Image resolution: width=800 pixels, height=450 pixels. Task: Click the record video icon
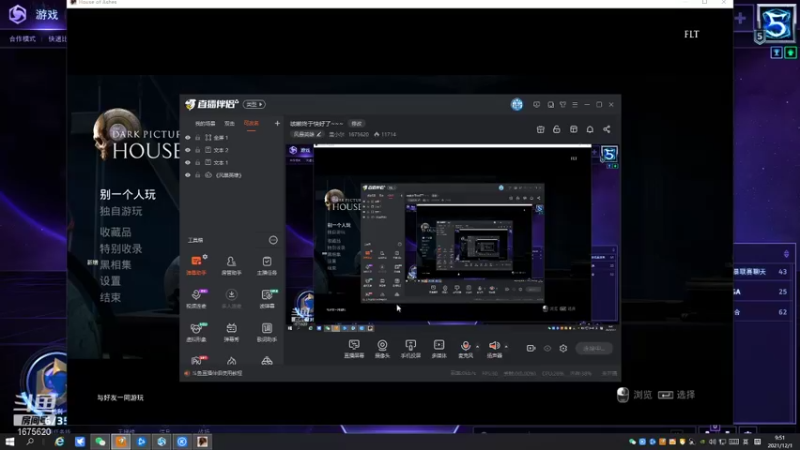531,348
